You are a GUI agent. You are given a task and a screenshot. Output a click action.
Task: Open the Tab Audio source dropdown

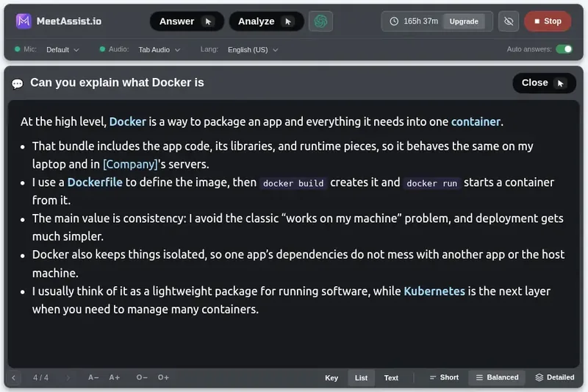[159, 49]
